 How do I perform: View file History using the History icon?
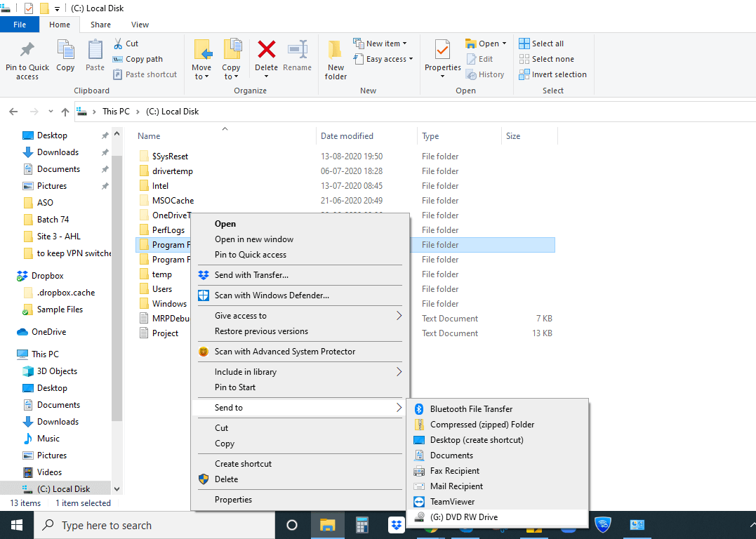click(486, 74)
